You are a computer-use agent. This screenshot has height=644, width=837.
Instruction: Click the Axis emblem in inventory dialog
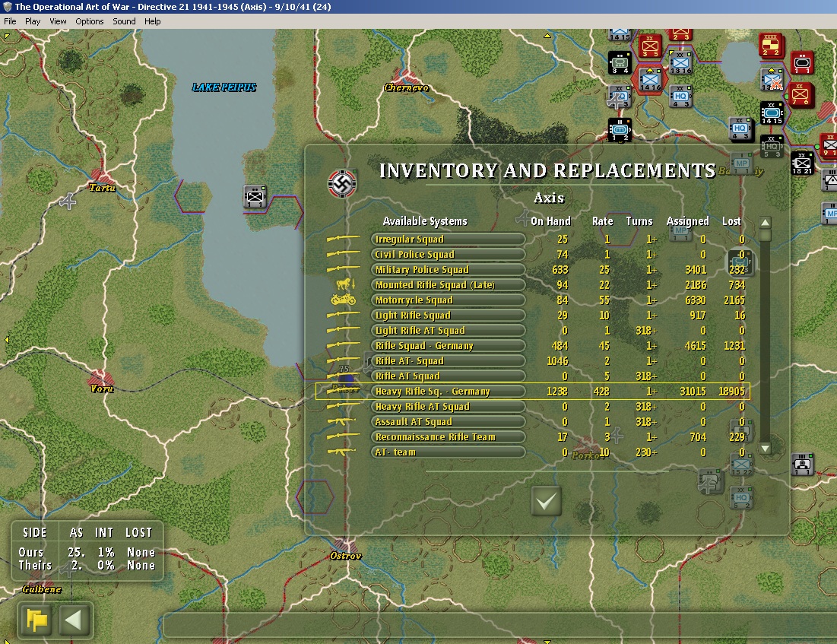point(342,184)
